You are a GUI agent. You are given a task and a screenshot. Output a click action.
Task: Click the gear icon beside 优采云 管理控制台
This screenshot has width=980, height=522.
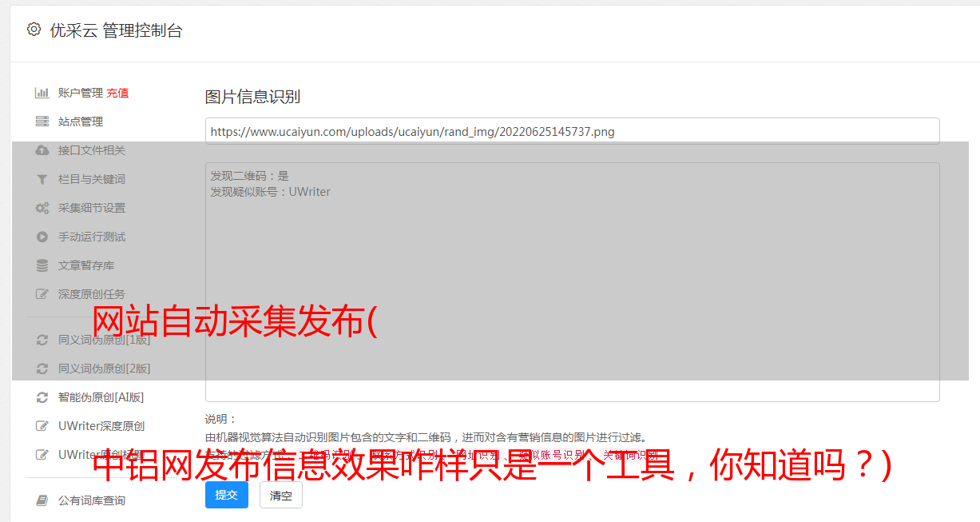(x=34, y=30)
